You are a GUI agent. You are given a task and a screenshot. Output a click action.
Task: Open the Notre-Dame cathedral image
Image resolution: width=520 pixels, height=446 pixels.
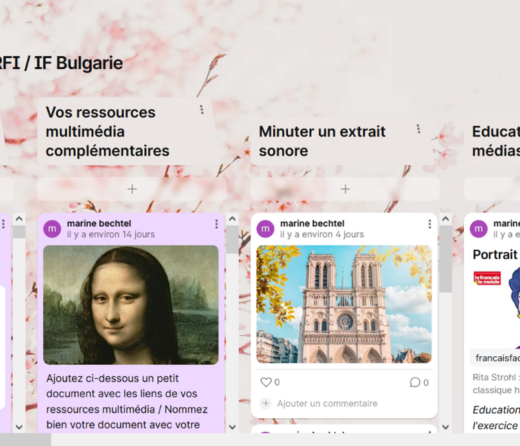tap(344, 304)
